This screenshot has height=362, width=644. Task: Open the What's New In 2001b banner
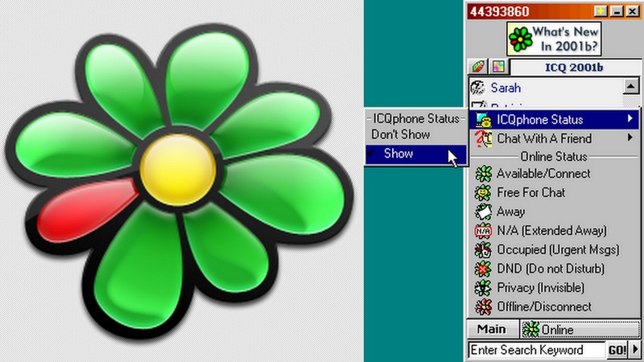[x=553, y=38]
